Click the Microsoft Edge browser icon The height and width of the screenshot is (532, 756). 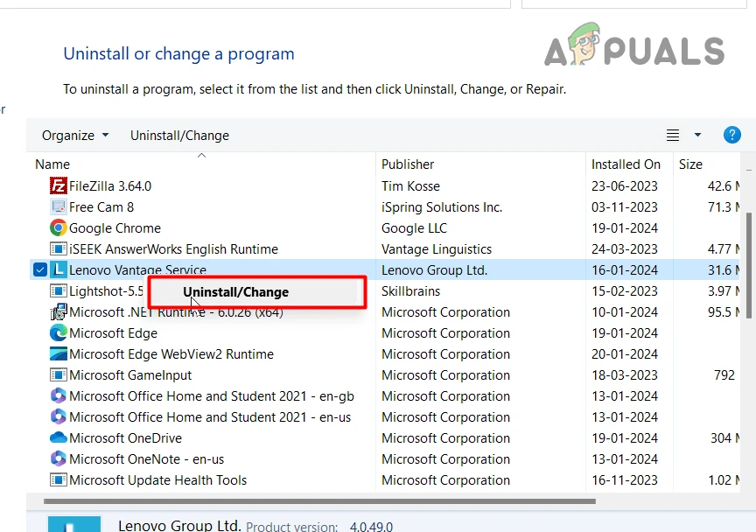(x=59, y=332)
